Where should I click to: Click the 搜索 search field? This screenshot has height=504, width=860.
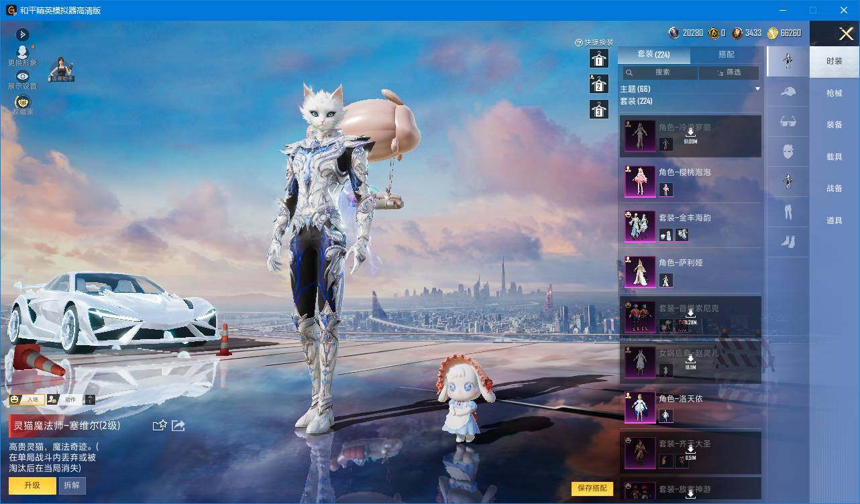661,72
